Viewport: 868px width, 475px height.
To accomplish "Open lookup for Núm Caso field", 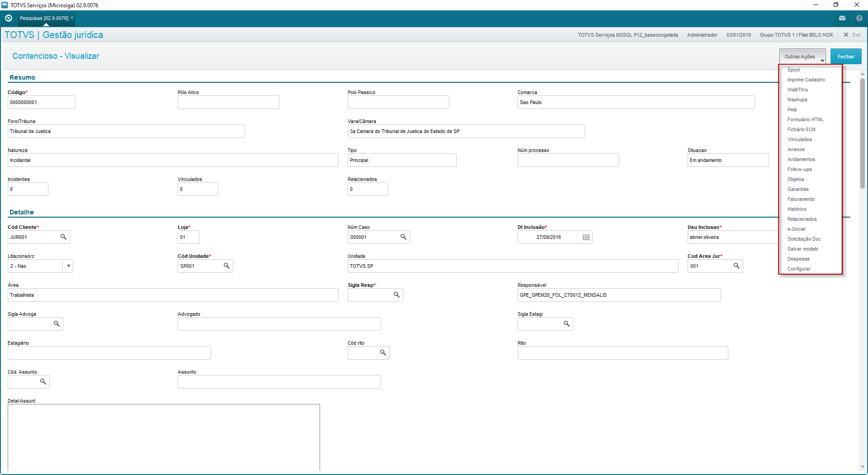I will click(x=403, y=237).
